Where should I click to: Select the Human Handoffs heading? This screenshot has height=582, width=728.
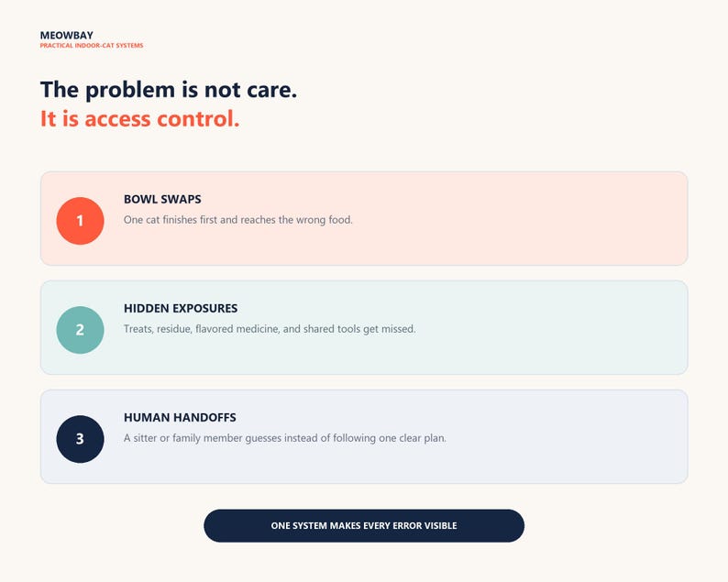[x=180, y=418]
